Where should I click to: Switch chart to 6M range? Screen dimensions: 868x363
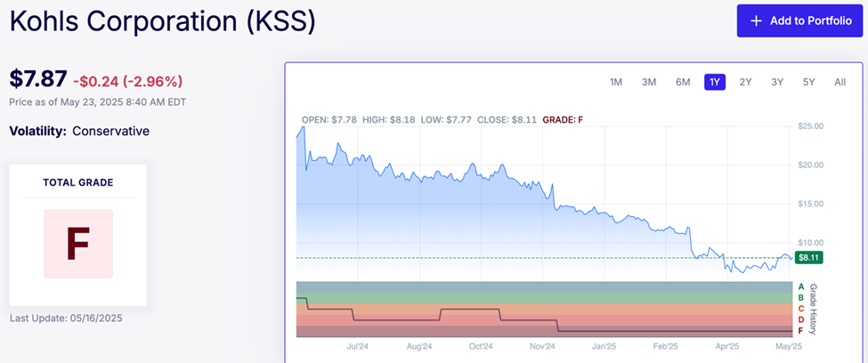point(683,82)
